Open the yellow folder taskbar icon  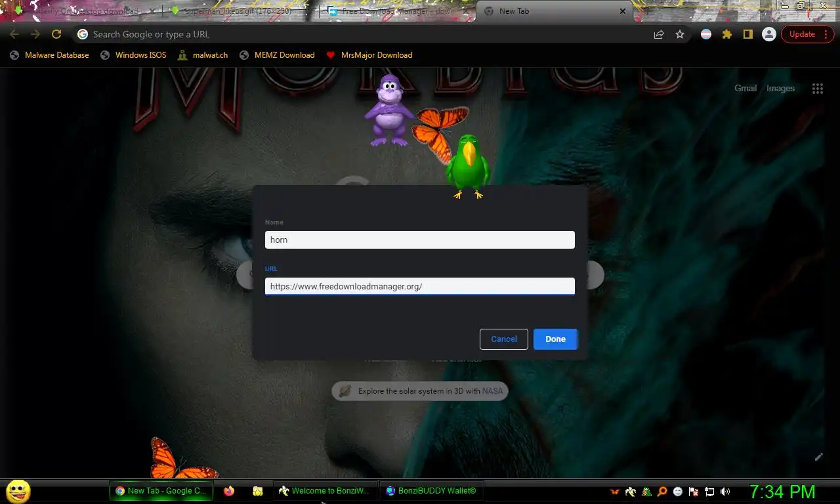click(258, 491)
